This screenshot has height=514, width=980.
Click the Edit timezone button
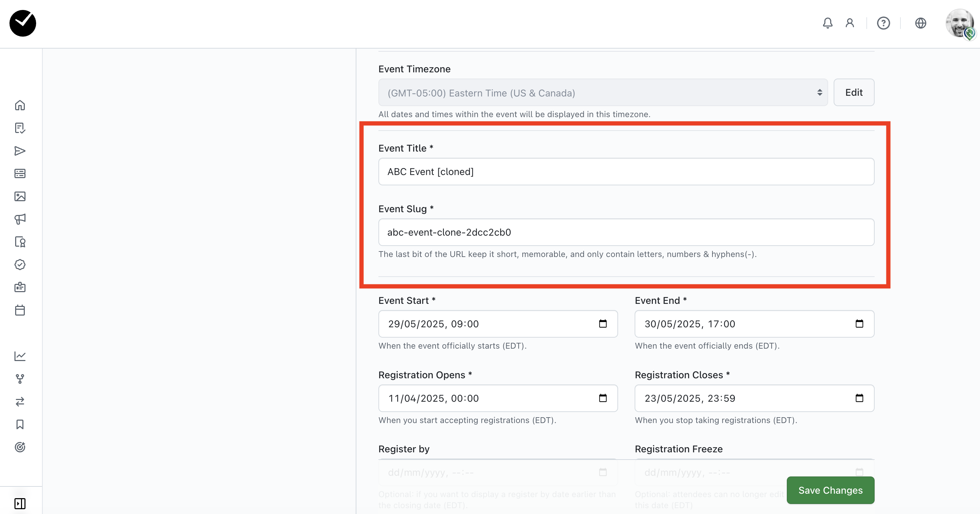(x=853, y=93)
